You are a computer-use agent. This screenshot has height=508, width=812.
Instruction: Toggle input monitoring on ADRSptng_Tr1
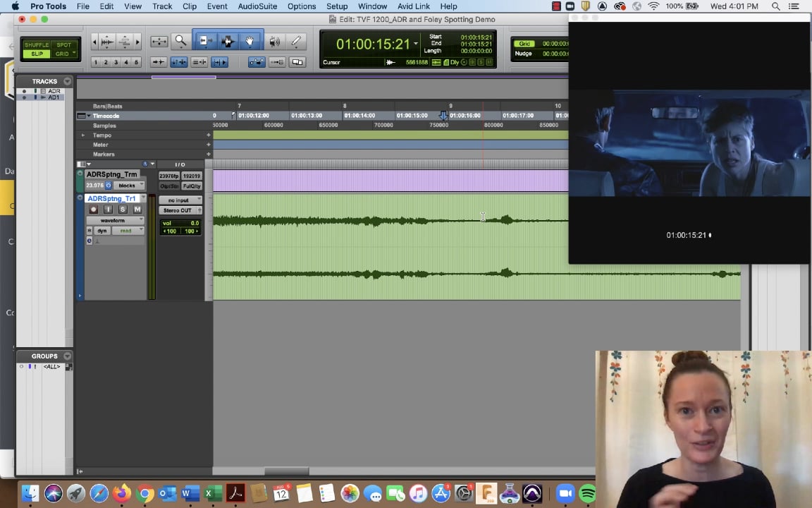pos(109,210)
